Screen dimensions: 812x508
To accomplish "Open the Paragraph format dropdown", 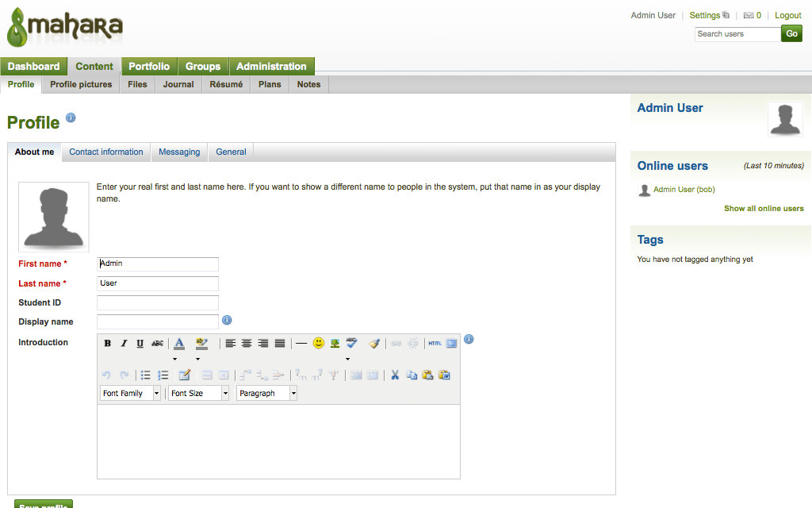I will tap(267, 394).
